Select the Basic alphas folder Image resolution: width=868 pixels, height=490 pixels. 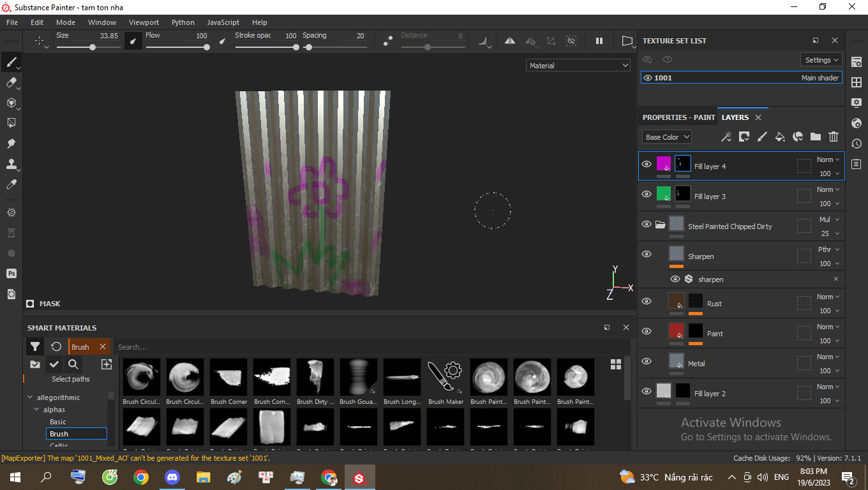[x=58, y=422]
